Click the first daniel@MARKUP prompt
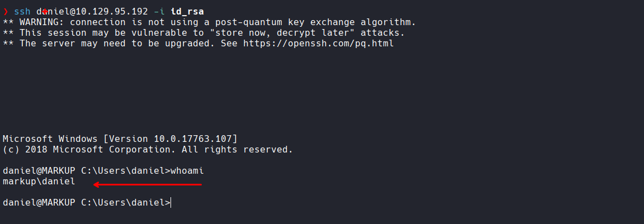 coord(39,171)
